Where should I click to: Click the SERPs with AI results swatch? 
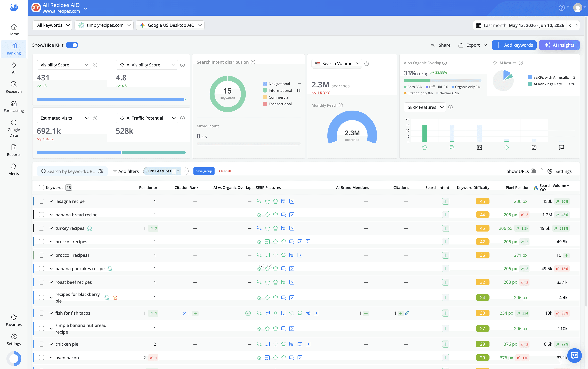coord(529,77)
